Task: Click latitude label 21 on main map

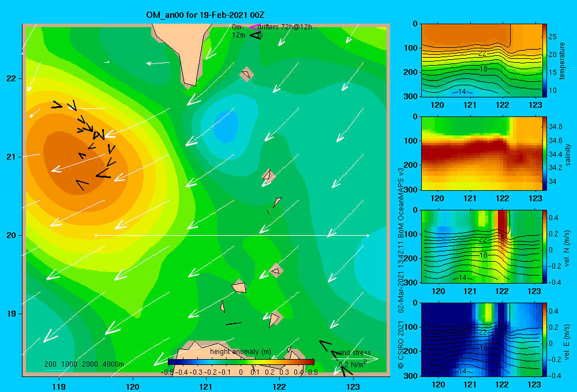Action: (12, 157)
